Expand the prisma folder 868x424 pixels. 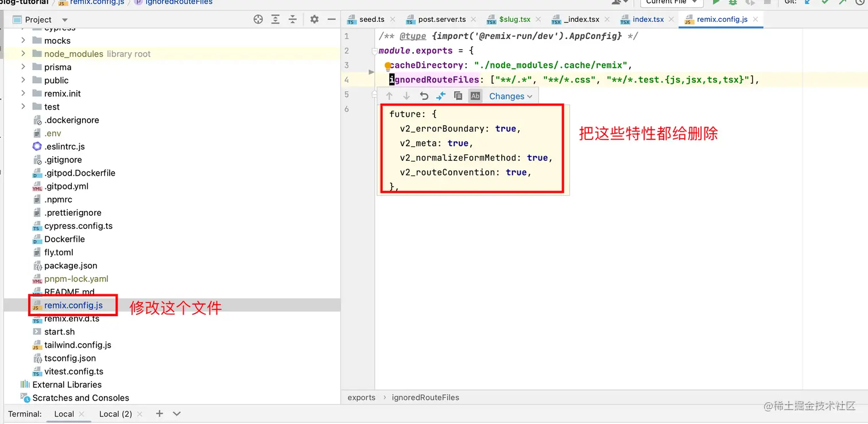[23, 67]
